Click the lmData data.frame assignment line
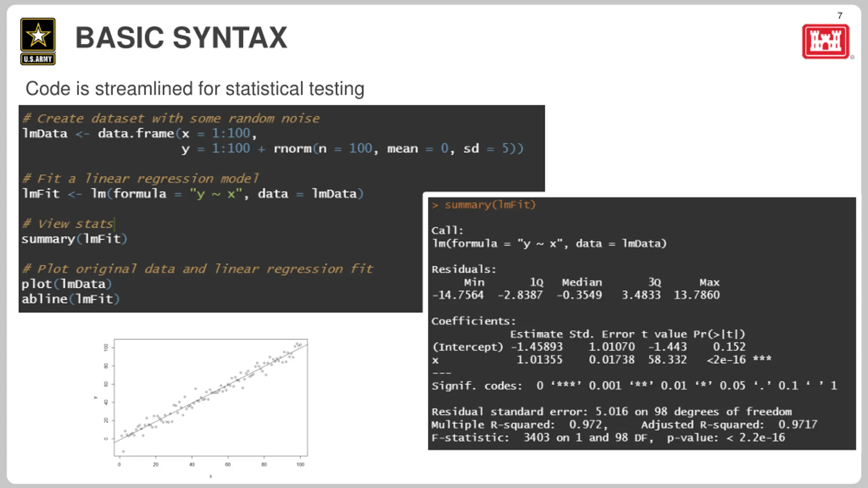The image size is (868, 488). pos(139,134)
